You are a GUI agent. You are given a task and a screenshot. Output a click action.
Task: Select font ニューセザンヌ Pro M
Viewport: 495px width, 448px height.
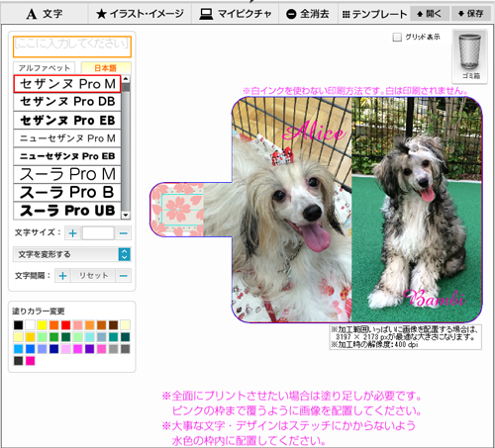[67, 138]
